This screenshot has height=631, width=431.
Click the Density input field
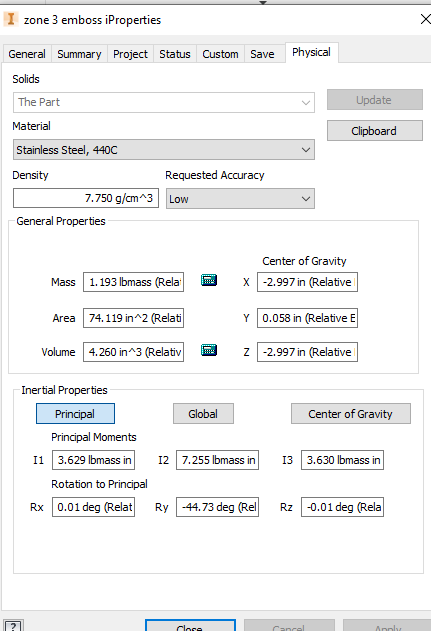click(x=86, y=198)
